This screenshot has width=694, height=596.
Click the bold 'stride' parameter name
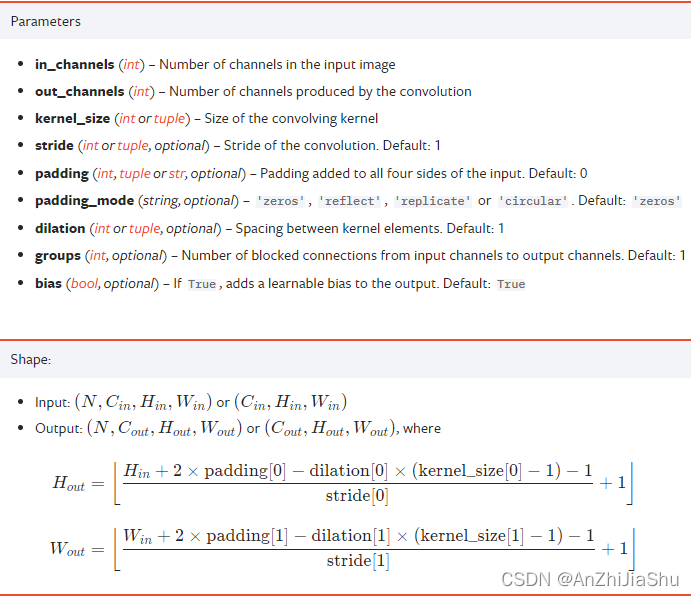coord(54,146)
